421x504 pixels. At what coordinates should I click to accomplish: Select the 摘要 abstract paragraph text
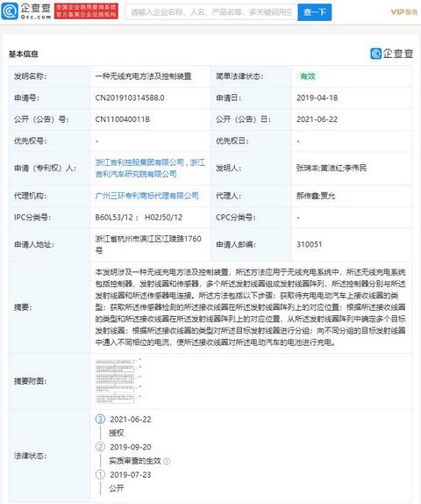[251, 307]
